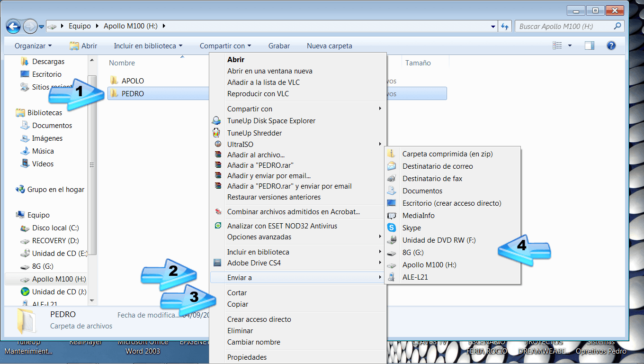Click the Nueva carpeta button
This screenshot has width=644, height=364.
coord(329,46)
